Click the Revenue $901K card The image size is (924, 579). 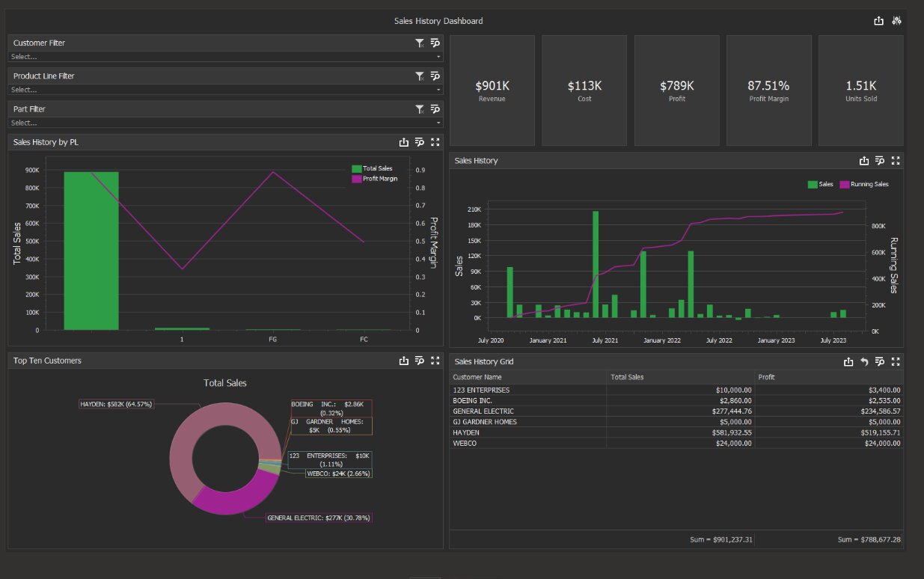tap(492, 91)
